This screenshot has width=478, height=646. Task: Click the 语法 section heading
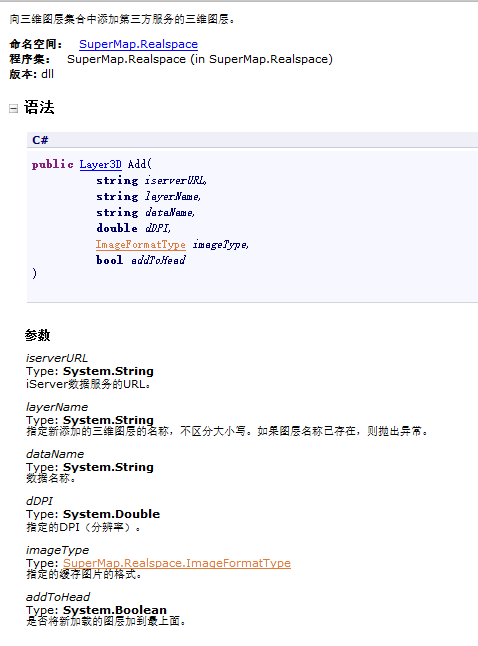point(39,108)
